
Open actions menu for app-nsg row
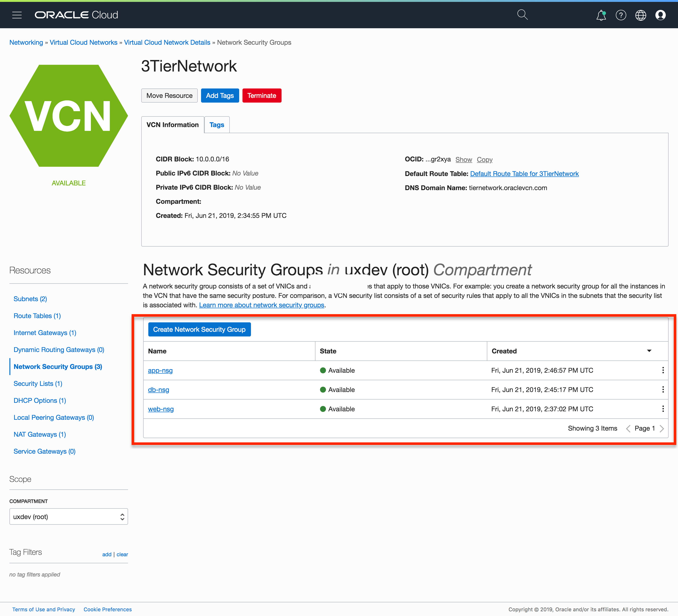tap(662, 370)
